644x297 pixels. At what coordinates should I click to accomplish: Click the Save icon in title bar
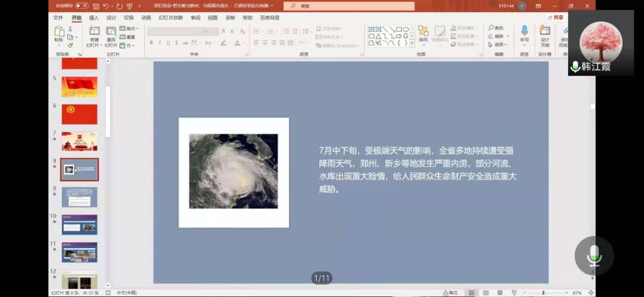pyautogui.click(x=96, y=6)
